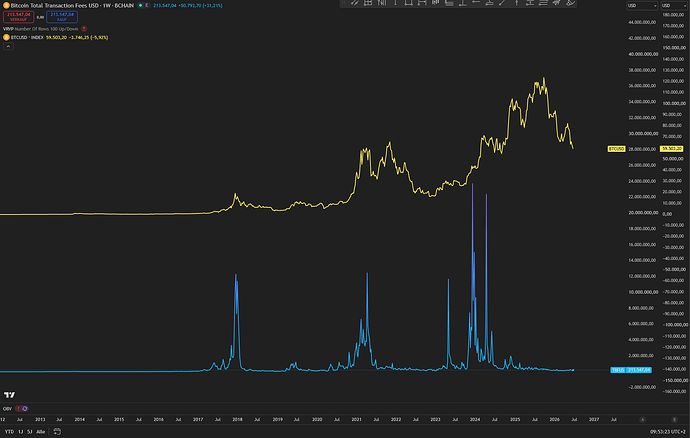
Task: Toggle the S button at the bottom right
Action: point(674,420)
